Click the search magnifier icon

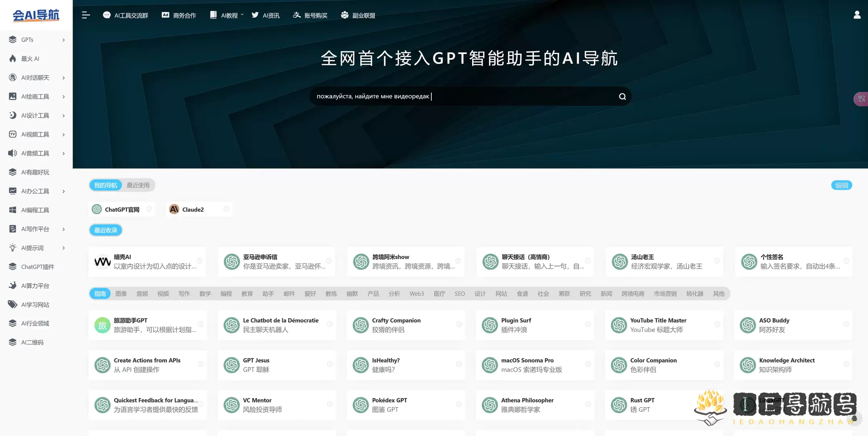(x=622, y=96)
